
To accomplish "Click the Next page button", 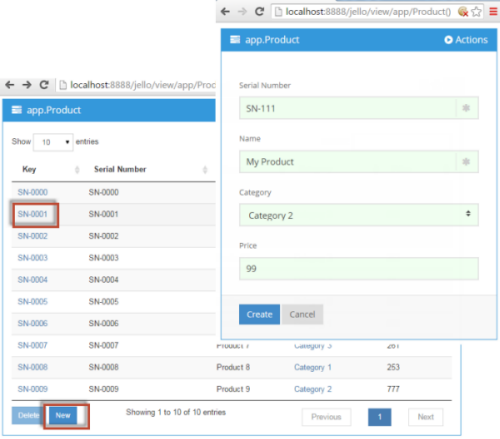I will click(x=426, y=417).
